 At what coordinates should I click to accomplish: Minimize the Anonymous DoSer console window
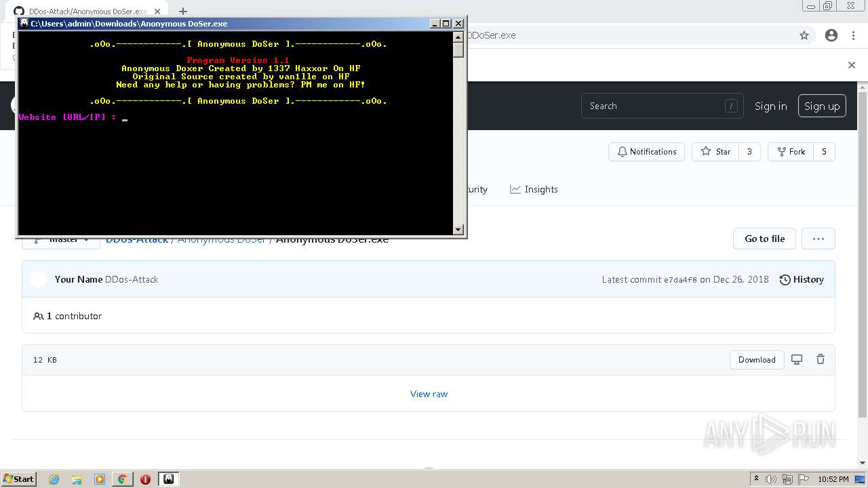(435, 23)
